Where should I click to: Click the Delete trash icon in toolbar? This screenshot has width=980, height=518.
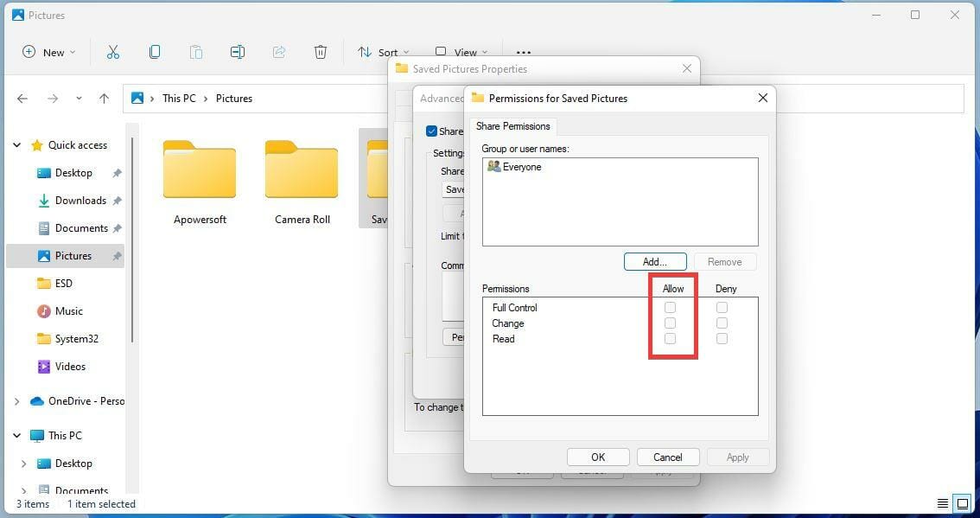[x=320, y=53]
